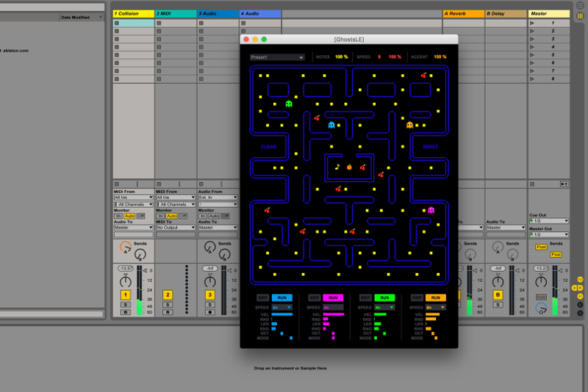The image size is (588, 392).
Task: Arm track 1 Collision record button
Action: (x=125, y=312)
